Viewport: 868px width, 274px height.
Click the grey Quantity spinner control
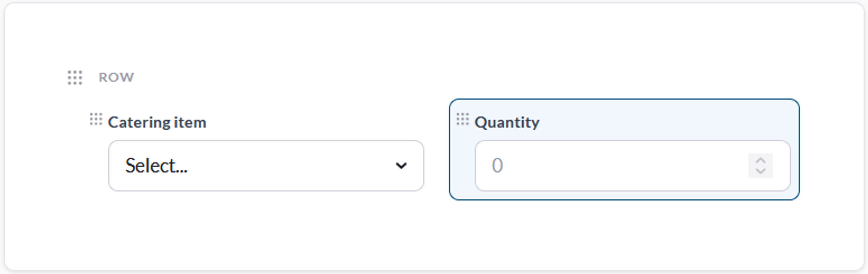click(x=760, y=166)
